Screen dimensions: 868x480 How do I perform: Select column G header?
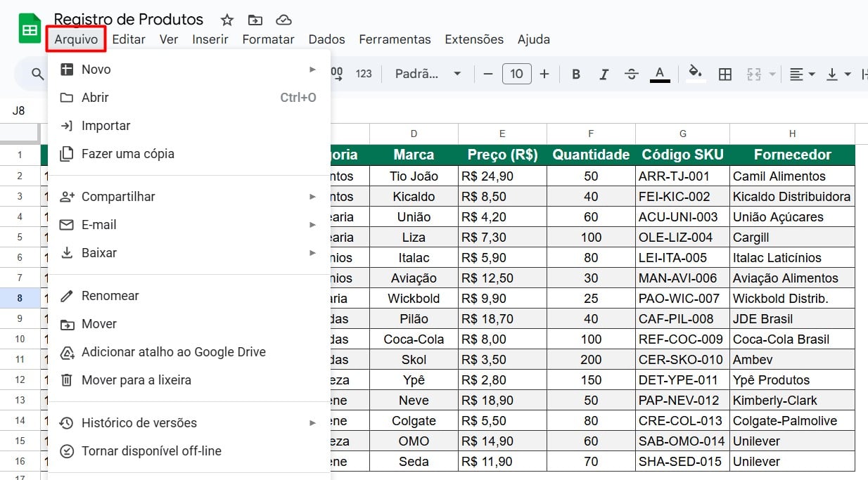(x=682, y=134)
